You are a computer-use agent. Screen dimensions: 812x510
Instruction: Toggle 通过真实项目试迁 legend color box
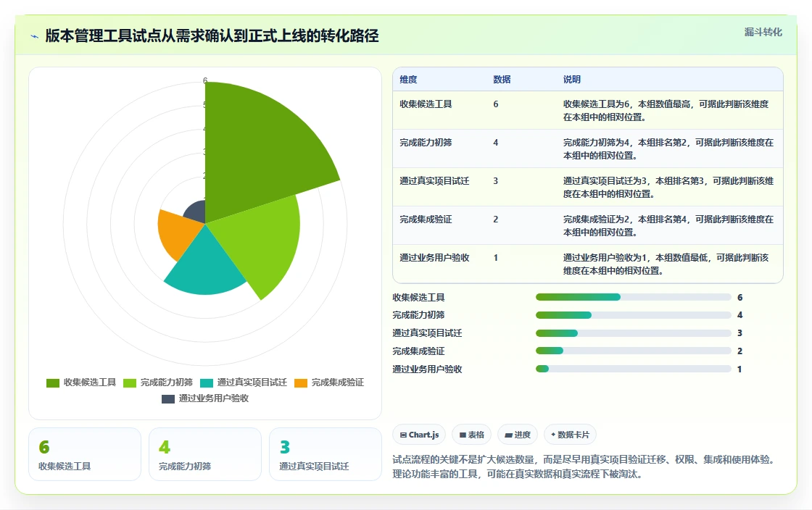point(207,382)
